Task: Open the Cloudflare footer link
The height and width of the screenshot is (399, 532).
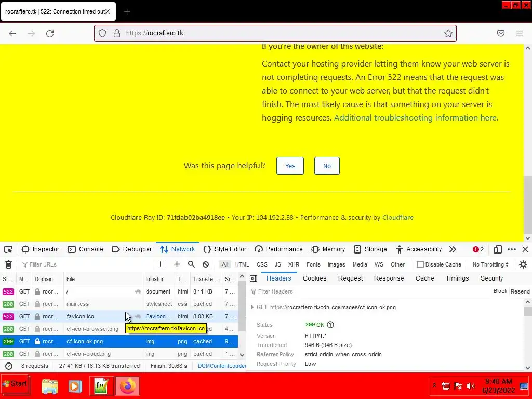Action: click(397, 218)
